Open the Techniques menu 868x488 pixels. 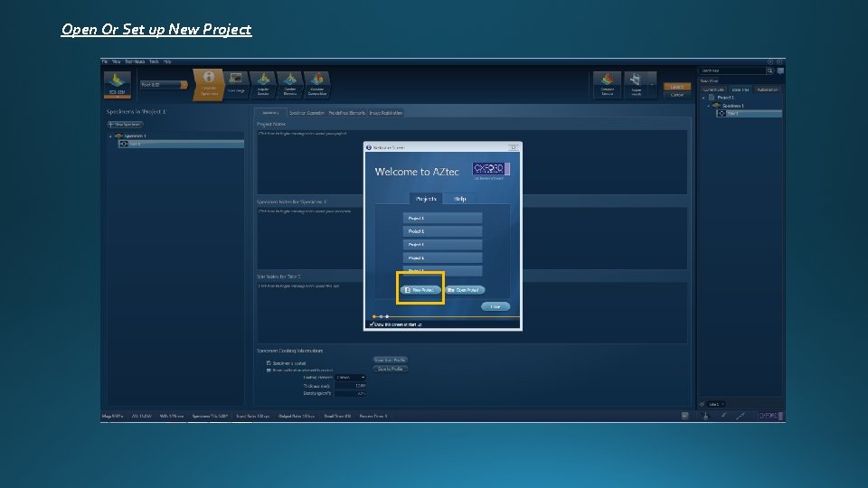click(135, 61)
